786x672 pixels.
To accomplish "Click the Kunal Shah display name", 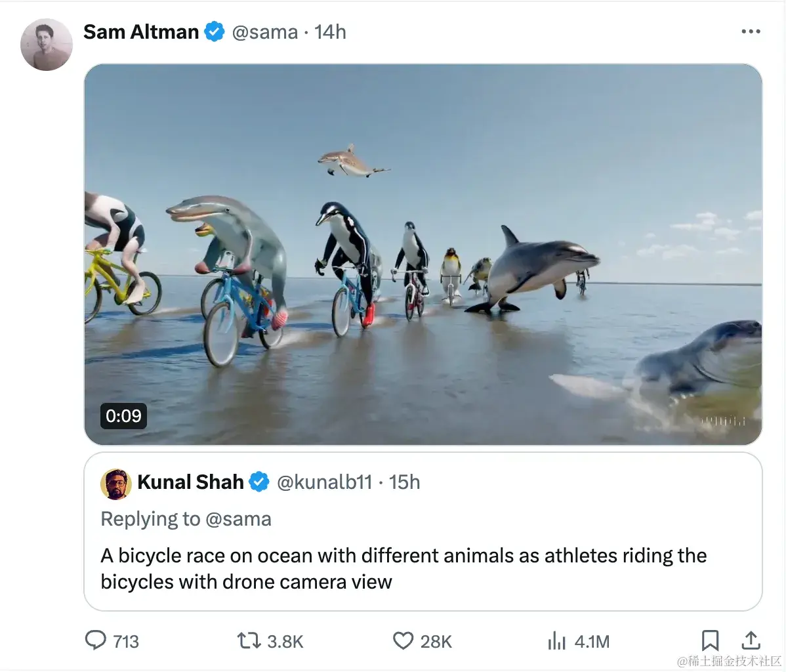I will (190, 482).
